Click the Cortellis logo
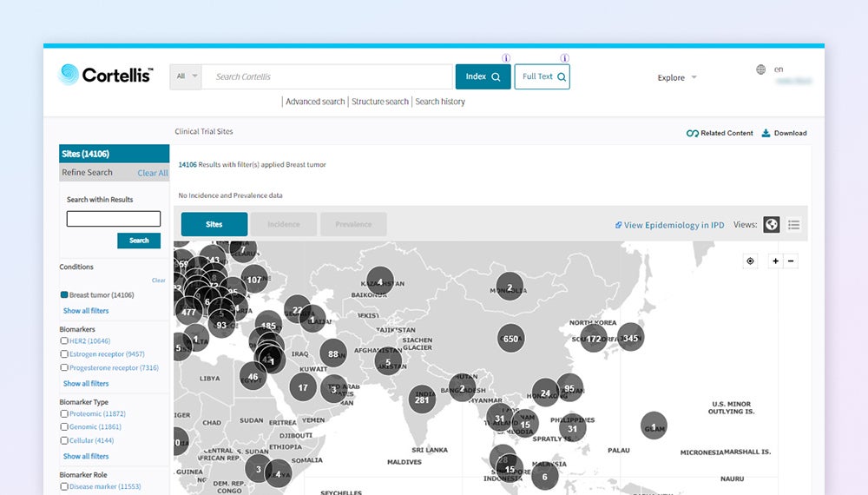This screenshot has width=868, height=495. pyautogui.click(x=106, y=76)
